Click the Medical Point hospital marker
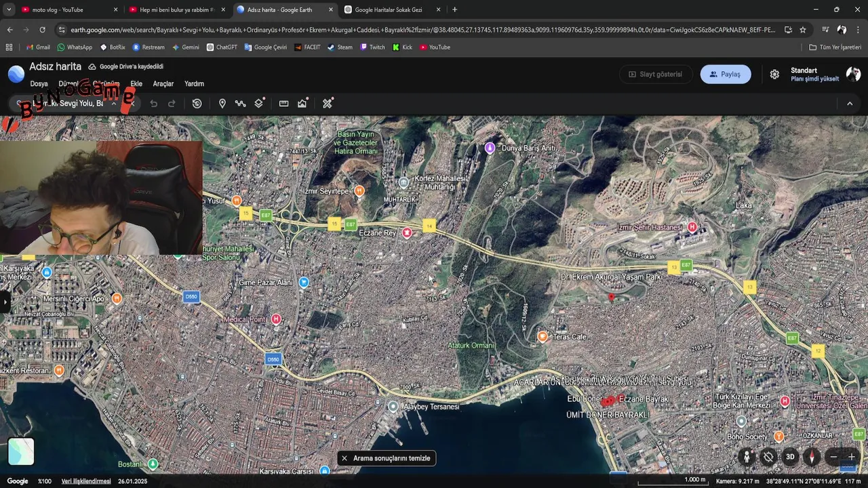The height and width of the screenshot is (488, 868). [276, 319]
